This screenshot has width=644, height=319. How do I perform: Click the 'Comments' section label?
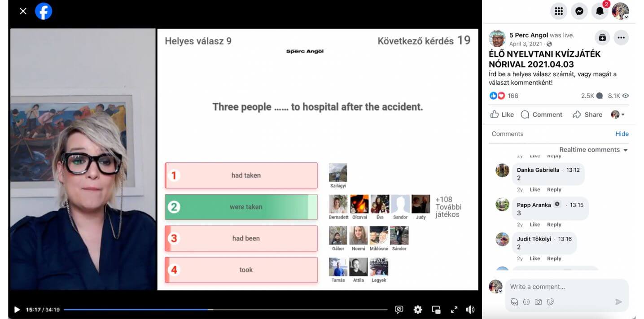click(x=508, y=134)
